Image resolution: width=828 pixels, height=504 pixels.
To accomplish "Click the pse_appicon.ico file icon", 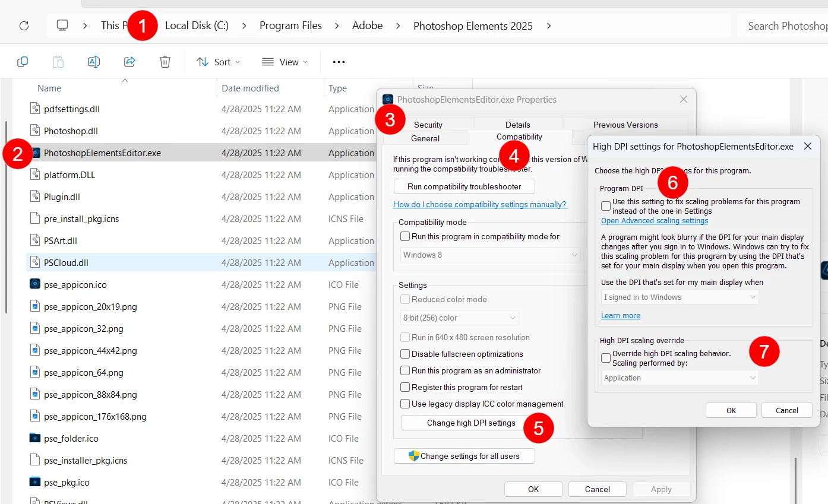I will [35, 284].
